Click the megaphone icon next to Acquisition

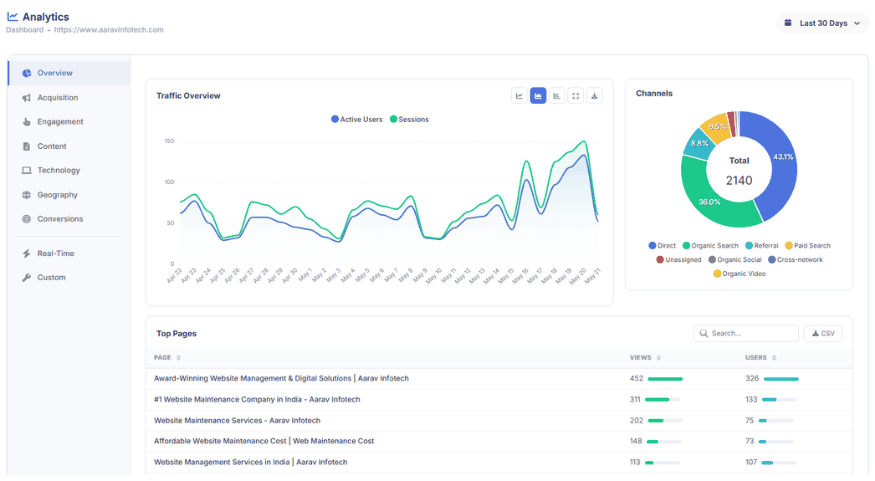pyautogui.click(x=26, y=98)
